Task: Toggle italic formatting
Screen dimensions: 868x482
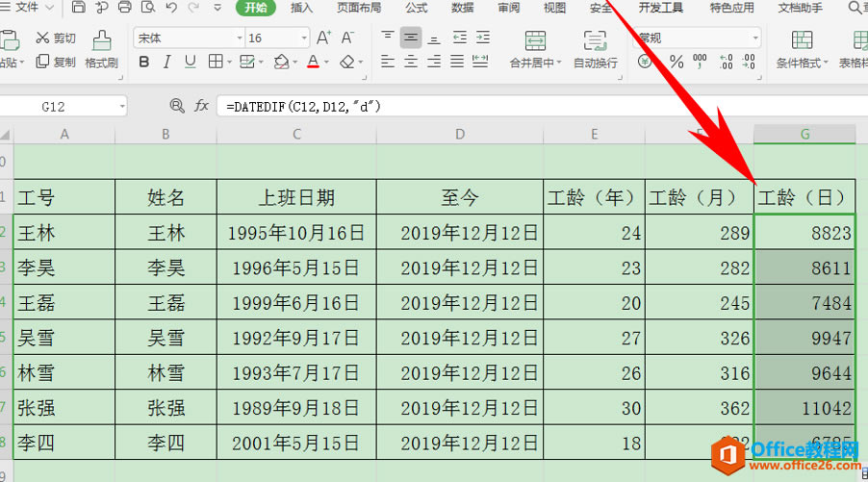Action: click(x=166, y=62)
